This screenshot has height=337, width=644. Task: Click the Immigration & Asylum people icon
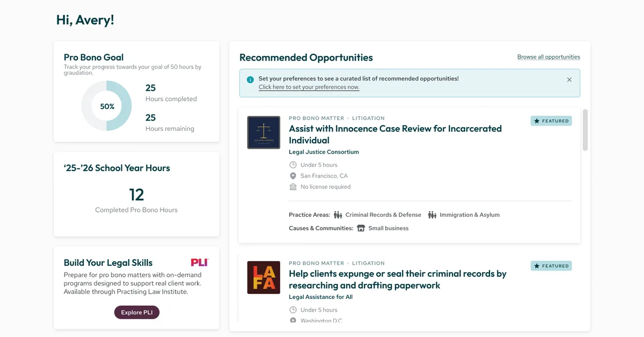coord(432,215)
